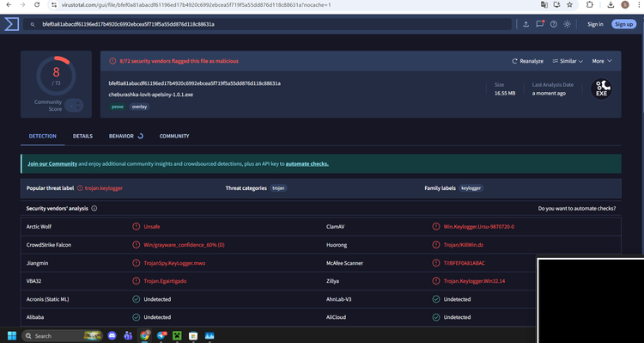Viewport: 644px width, 343px height.
Task: Open the Chrome profile avatar
Action: pos(625,4)
